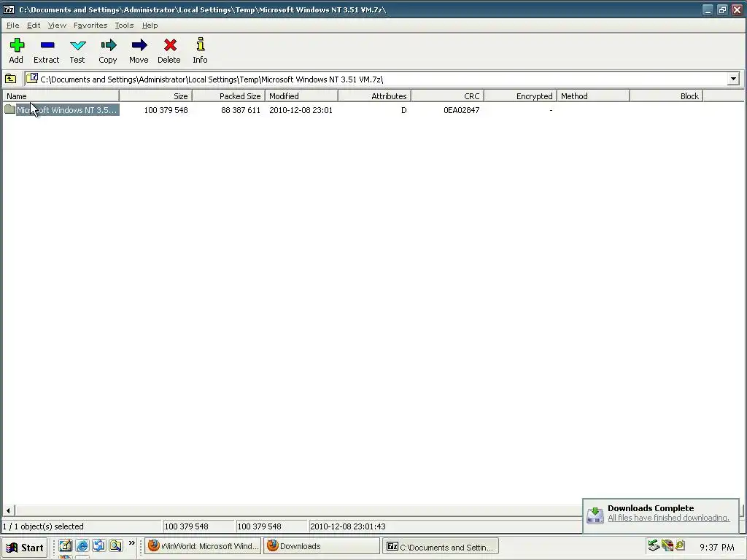The width and height of the screenshot is (747, 560).
Task: Switch to the Downloads taskbar window
Action: click(322, 546)
